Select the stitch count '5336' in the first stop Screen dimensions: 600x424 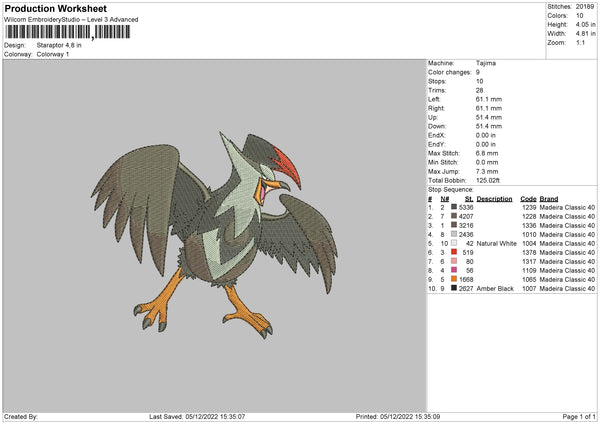466,207
